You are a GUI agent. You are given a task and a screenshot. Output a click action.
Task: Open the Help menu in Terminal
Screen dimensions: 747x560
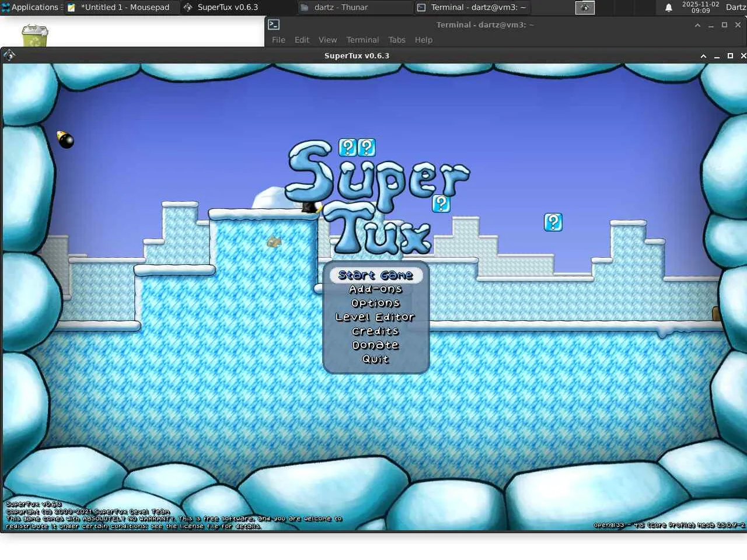[x=424, y=40]
